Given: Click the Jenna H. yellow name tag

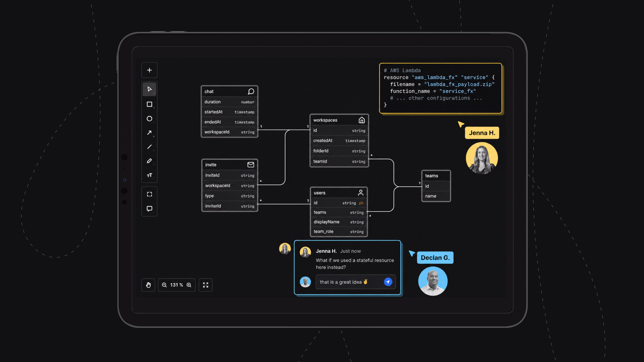Looking at the screenshot, I should click(x=482, y=133).
